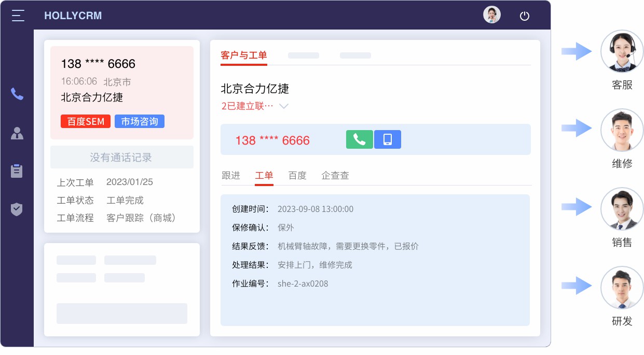Select the 跟进 tab toggle
This screenshot has height=355, width=644.
point(231,176)
